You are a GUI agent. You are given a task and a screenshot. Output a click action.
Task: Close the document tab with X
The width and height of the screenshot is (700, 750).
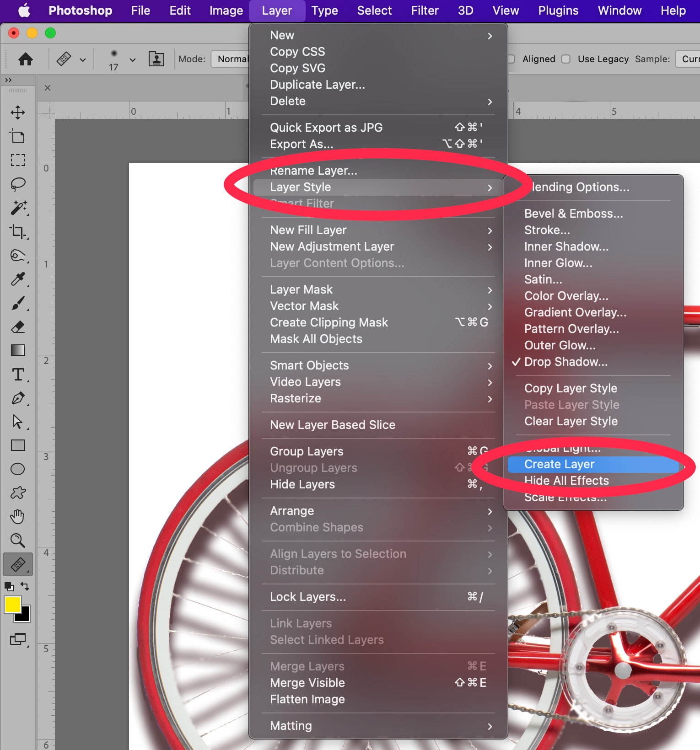pyautogui.click(x=48, y=88)
